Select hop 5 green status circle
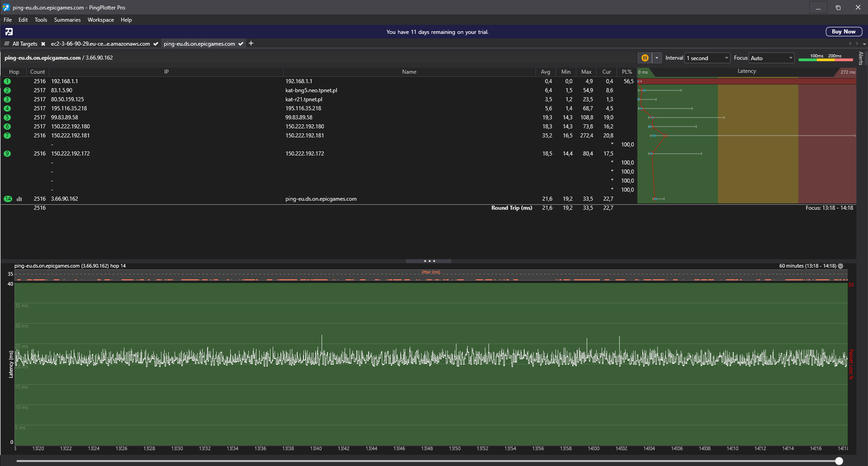868x466 pixels. 7,118
